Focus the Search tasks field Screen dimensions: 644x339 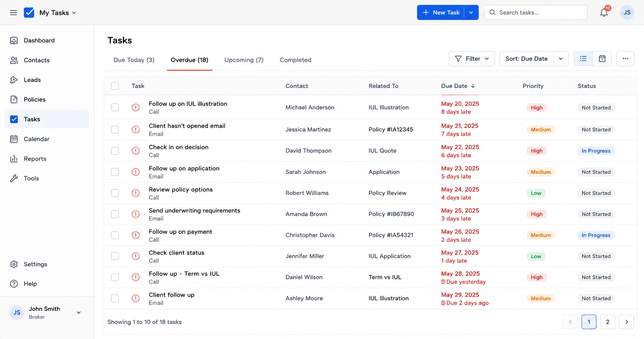pos(536,12)
